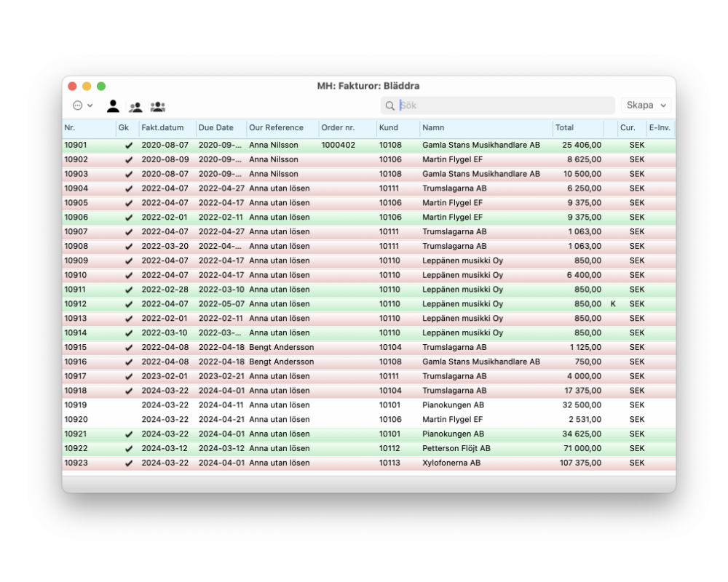This screenshot has height=582, width=728.
Task: Click the Gk checkmark for invoice 10915
Action: coord(129,348)
